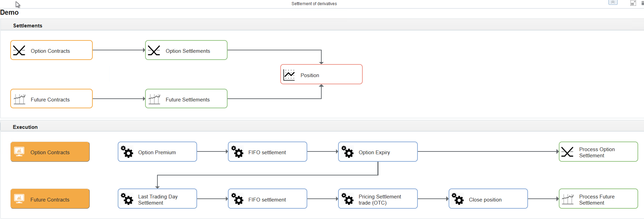The height and width of the screenshot is (220, 644).
Task: Click the Execution section header
Action: click(25, 127)
